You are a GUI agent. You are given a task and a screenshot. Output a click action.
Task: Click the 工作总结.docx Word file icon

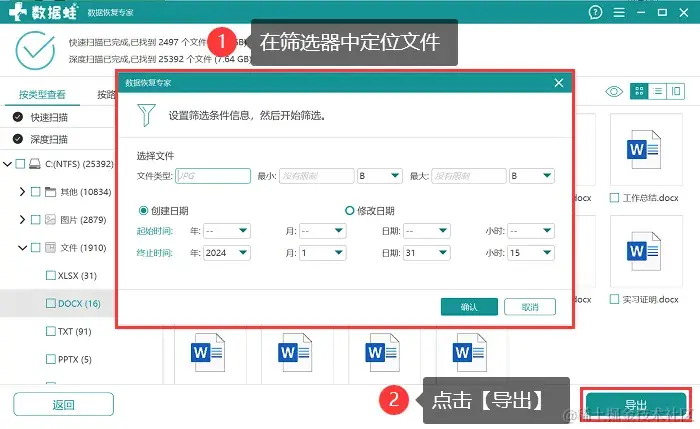(x=644, y=149)
